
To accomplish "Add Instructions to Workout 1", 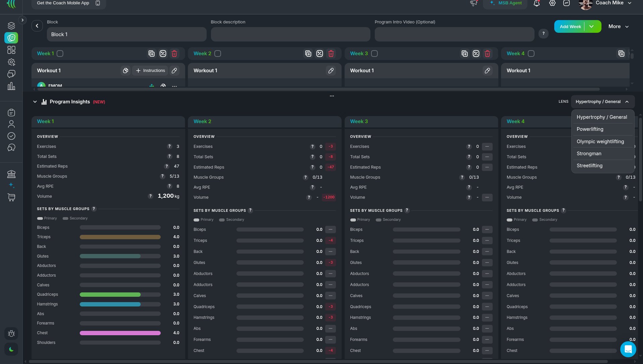I will pos(150,71).
